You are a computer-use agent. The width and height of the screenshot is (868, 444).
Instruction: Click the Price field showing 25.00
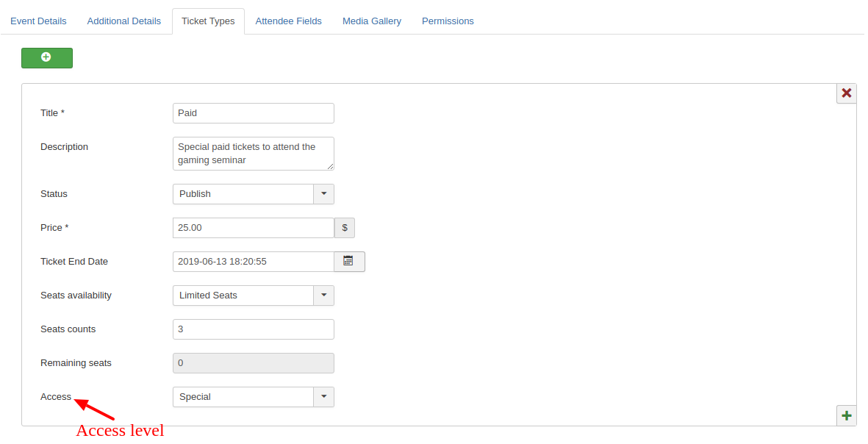pyautogui.click(x=254, y=228)
